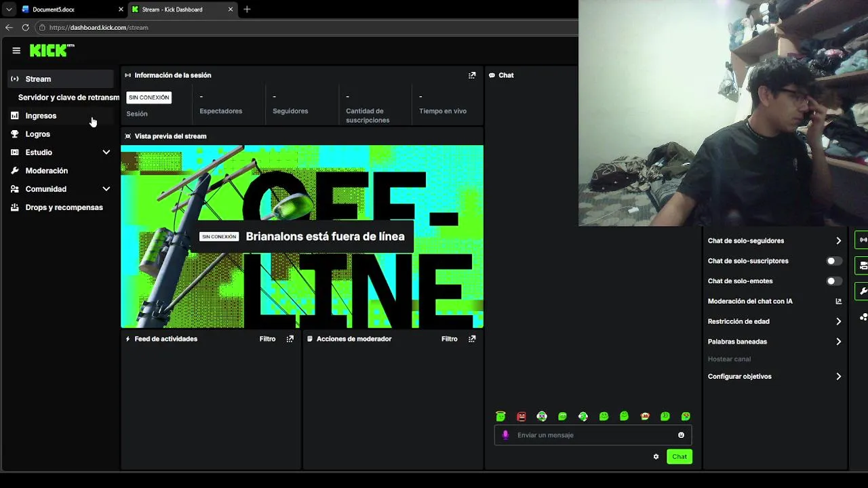This screenshot has height=488, width=868.
Task: Click the Hostear canal text
Action: click(x=729, y=359)
